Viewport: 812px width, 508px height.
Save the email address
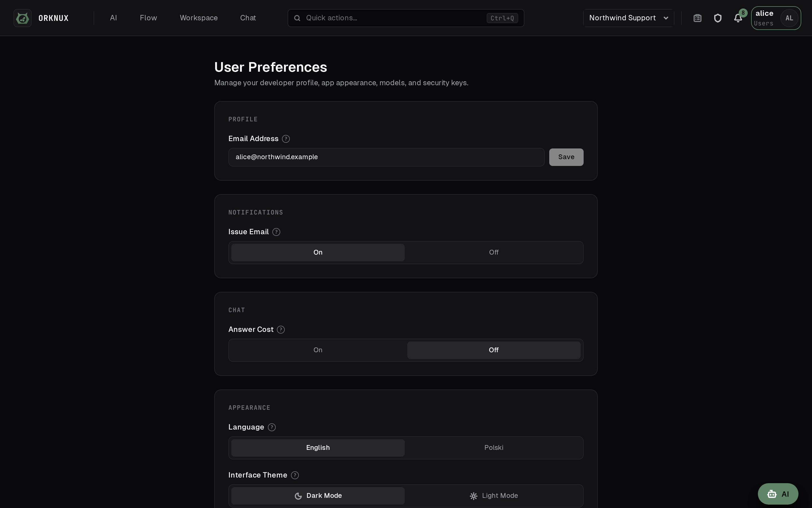[566, 157]
